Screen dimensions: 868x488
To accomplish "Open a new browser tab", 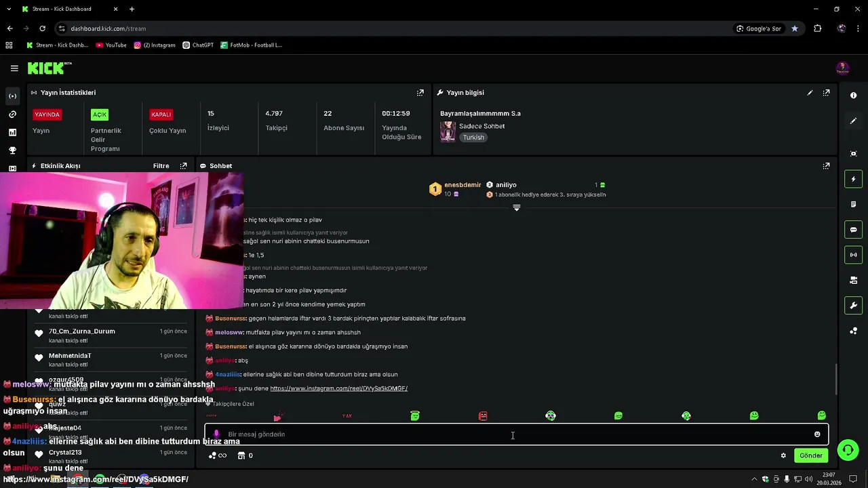I will pyautogui.click(x=132, y=9).
